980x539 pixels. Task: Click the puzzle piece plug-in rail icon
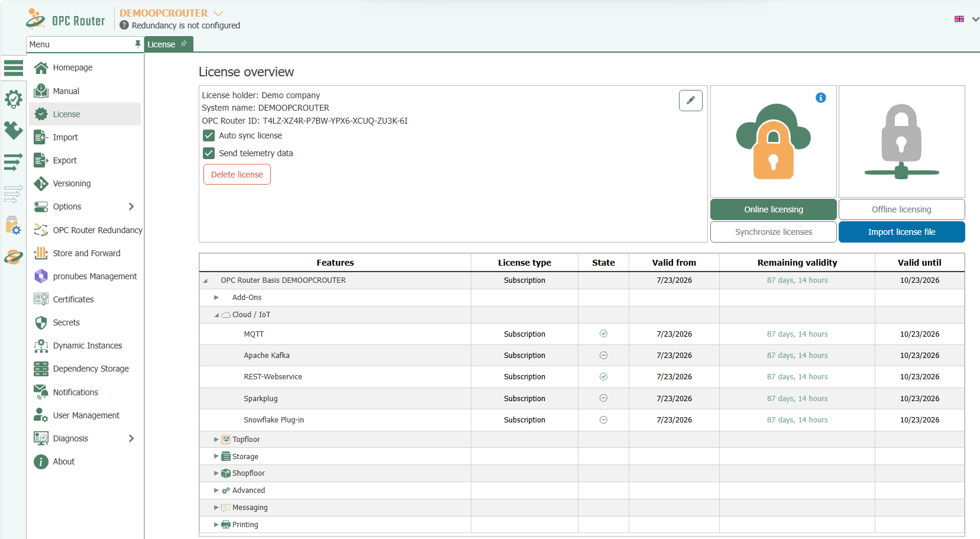coord(14,130)
